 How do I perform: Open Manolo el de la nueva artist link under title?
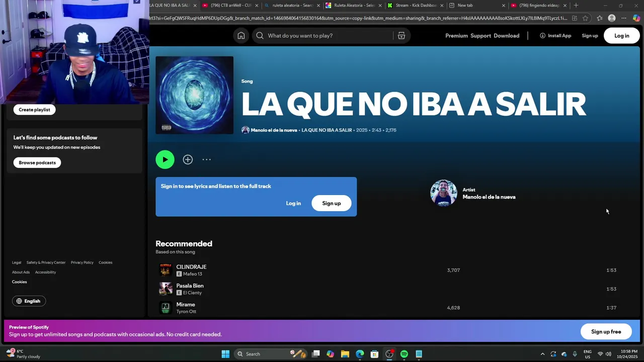tap(274, 130)
